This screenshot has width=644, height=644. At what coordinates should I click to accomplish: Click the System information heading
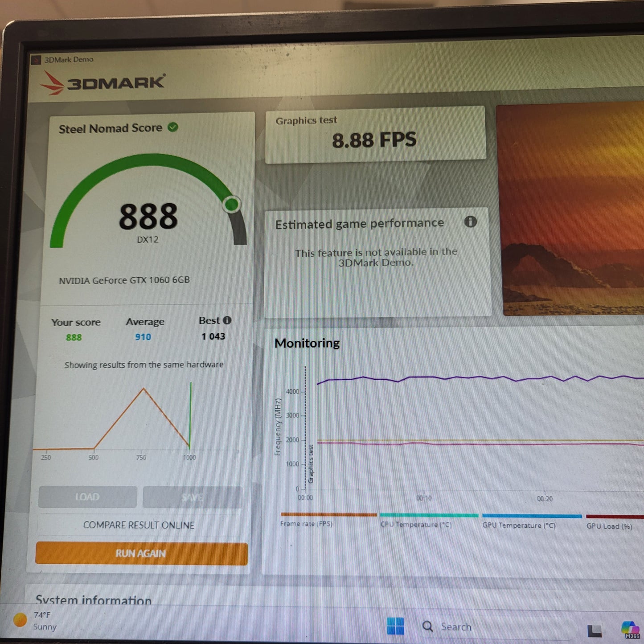(94, 600)
